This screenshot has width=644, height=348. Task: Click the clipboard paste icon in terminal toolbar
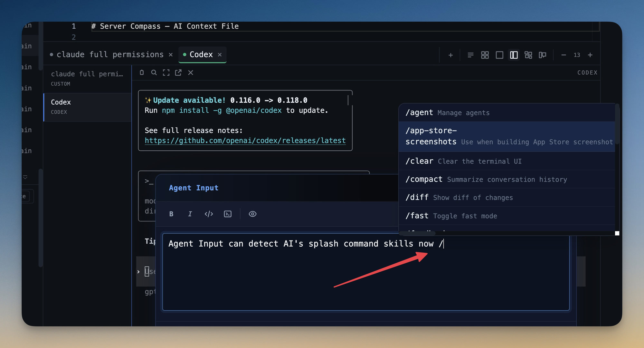[x=142, y=72]
